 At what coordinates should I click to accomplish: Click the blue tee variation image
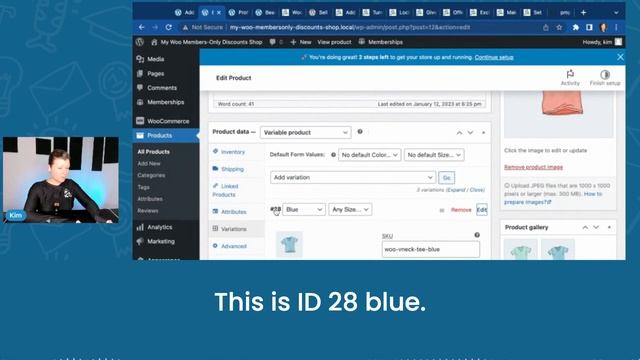click(289, 245)
